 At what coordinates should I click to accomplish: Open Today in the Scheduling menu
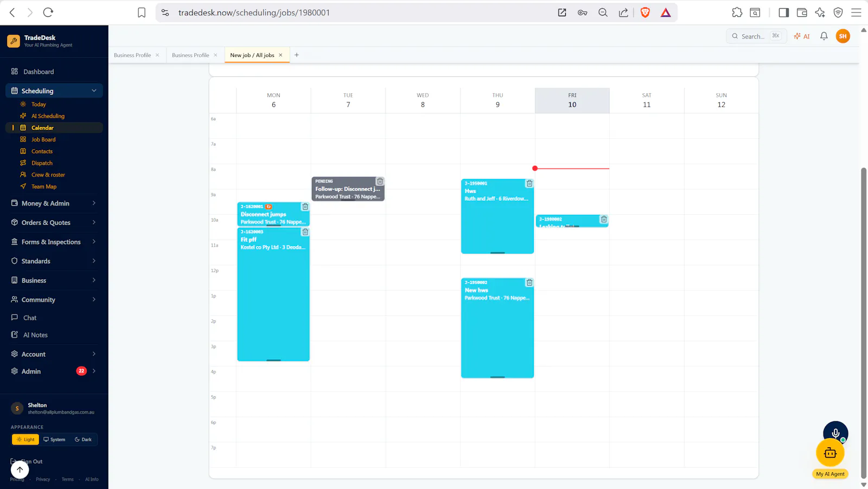pos(39,104)
